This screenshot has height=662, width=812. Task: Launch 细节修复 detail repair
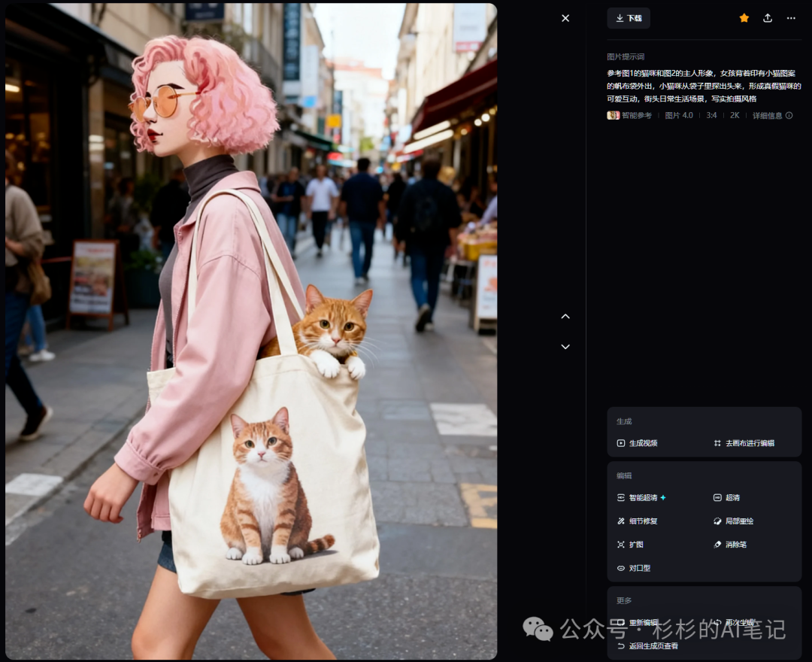638,521
